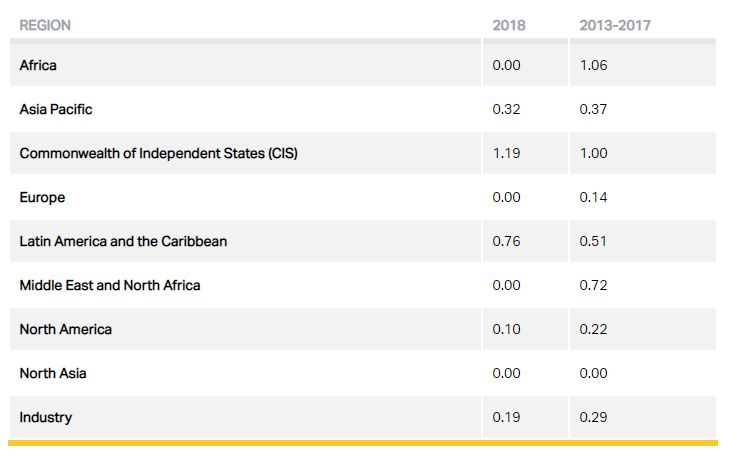Click North America's 2018 value 0.10

pyautogui.click(x=507, y=329)
